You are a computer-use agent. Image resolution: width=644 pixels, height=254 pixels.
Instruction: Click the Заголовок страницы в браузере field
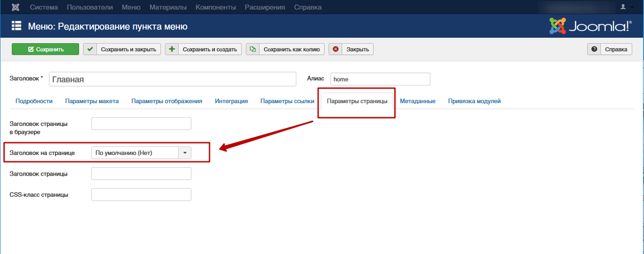(x=141, y=124)
